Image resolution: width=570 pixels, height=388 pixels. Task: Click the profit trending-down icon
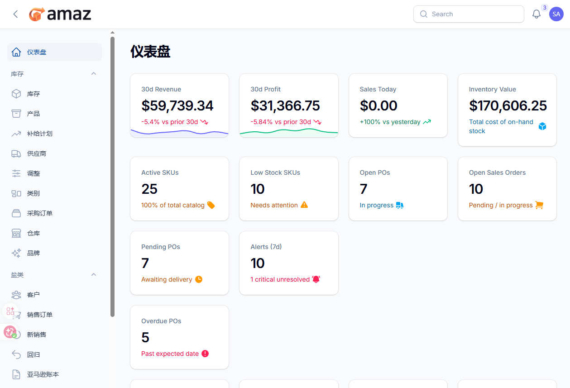[317, 122]
